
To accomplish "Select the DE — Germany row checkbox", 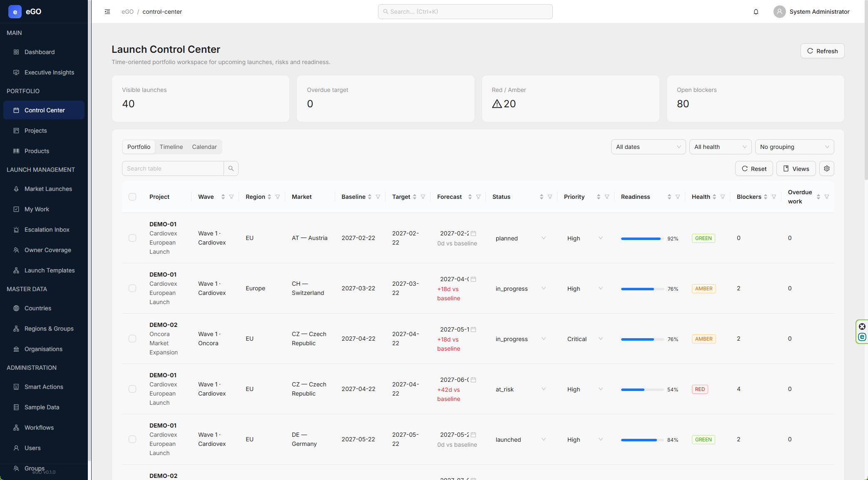I will [x=132, y=439].
